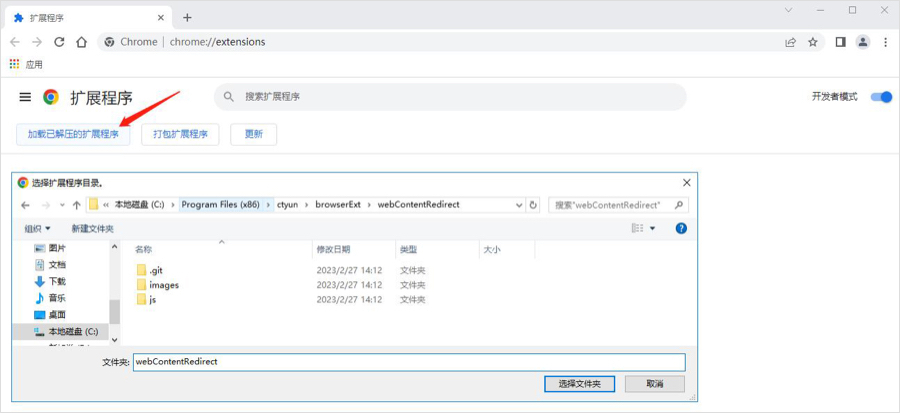900x413 pixels.
Task: Select Program Files (x86) breadcrumb
Action: point(220,205)
